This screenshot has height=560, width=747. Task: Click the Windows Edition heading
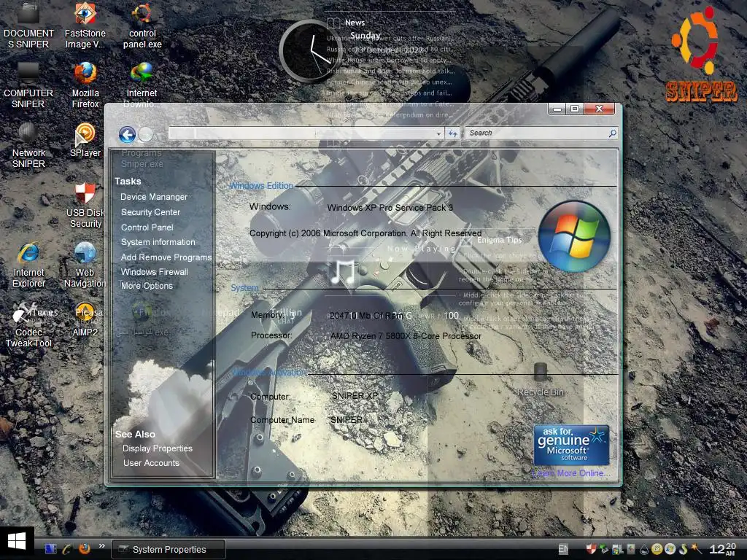[x=261, y=186]
